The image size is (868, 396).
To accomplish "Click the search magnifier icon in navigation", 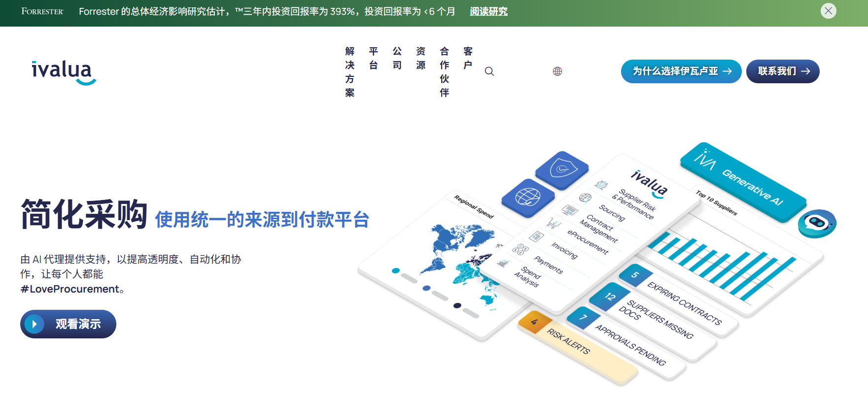I will [x=489, y=71].
